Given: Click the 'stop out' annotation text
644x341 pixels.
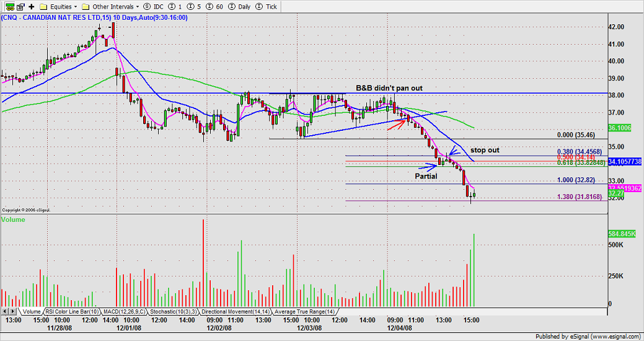Looking at the screenshot, I should tap(485, 151).
